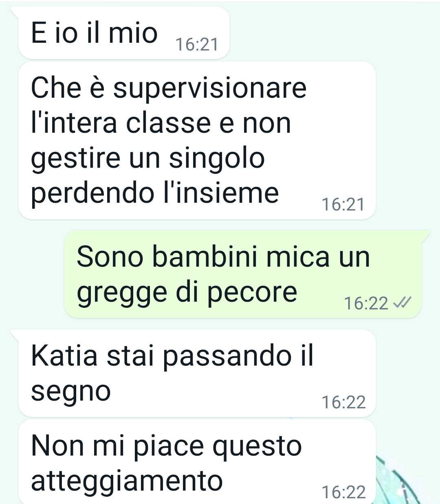Tap the 16:21 timestamp next to 'E io il mio'

(x=197, y=44)
